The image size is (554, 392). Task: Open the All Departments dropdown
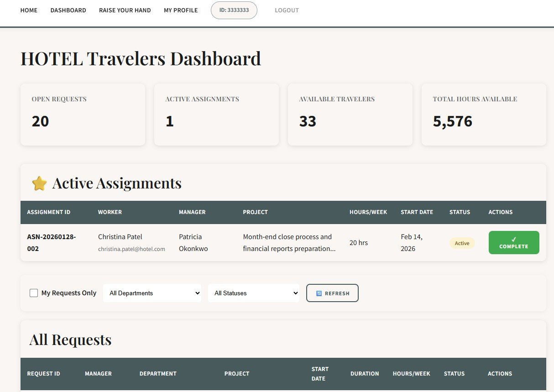[152, 293]
